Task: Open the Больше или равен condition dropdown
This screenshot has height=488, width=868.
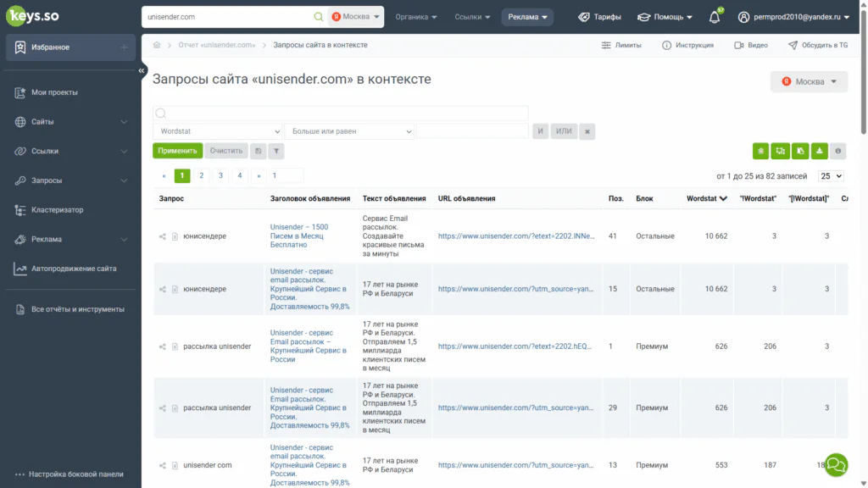Action: click(349, 131)
